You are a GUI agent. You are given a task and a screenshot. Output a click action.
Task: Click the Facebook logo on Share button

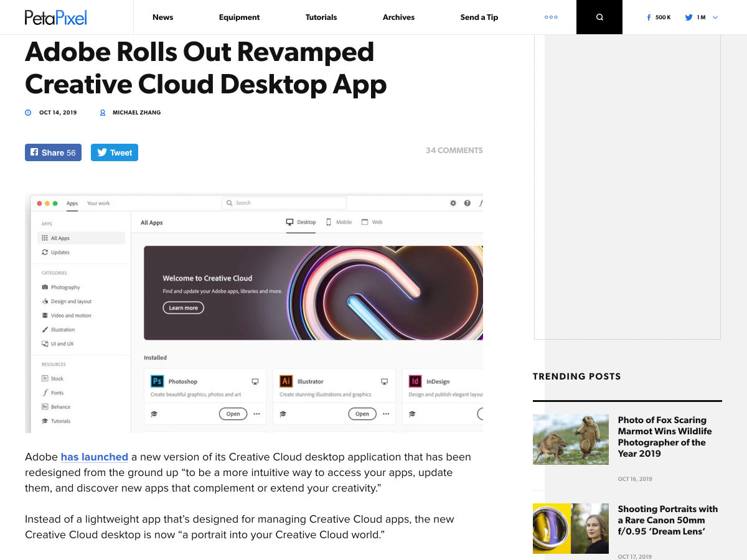click(x=34, y=152)
